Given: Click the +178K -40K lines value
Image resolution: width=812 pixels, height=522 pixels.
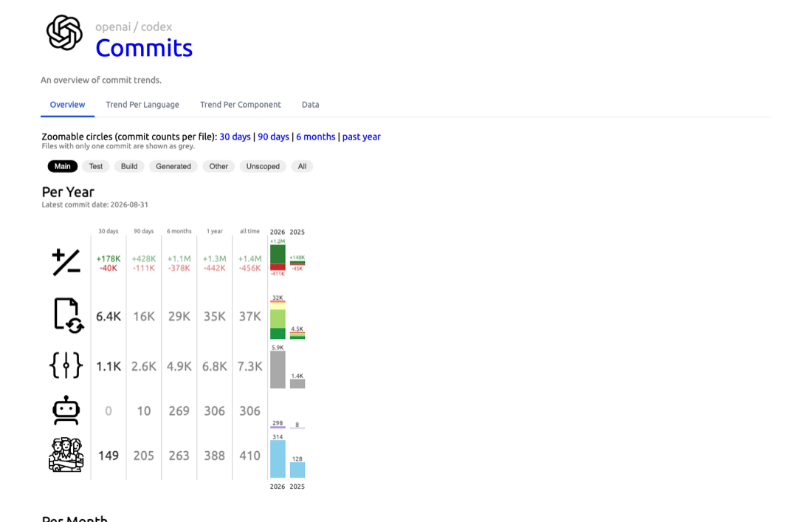Looking at the screenshot, I should [109, 263].
